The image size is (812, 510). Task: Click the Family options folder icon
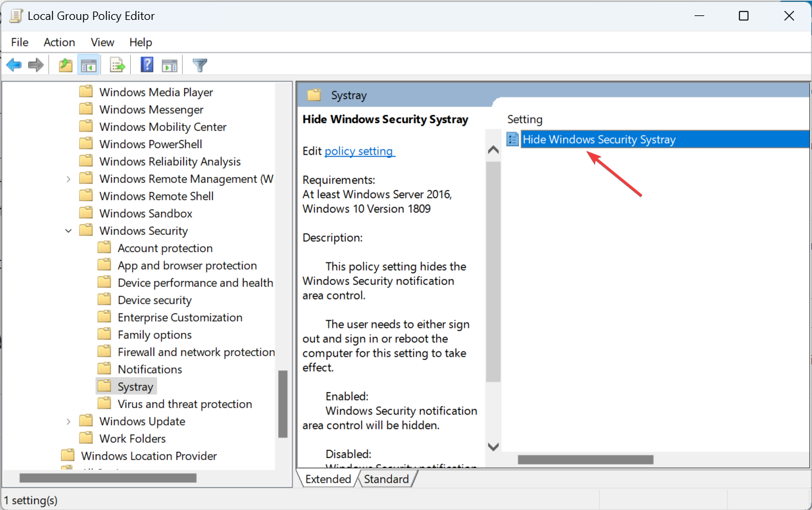point(104,334)
